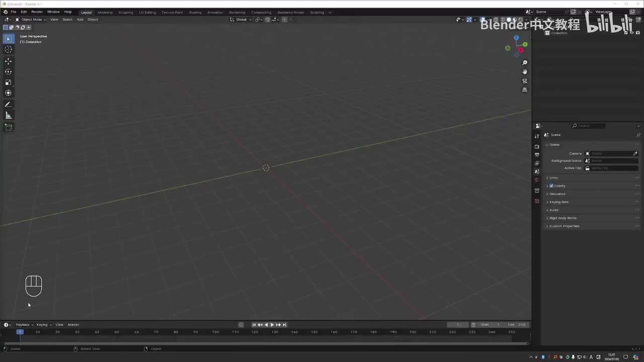Play the animation forward

click(272, 325)
